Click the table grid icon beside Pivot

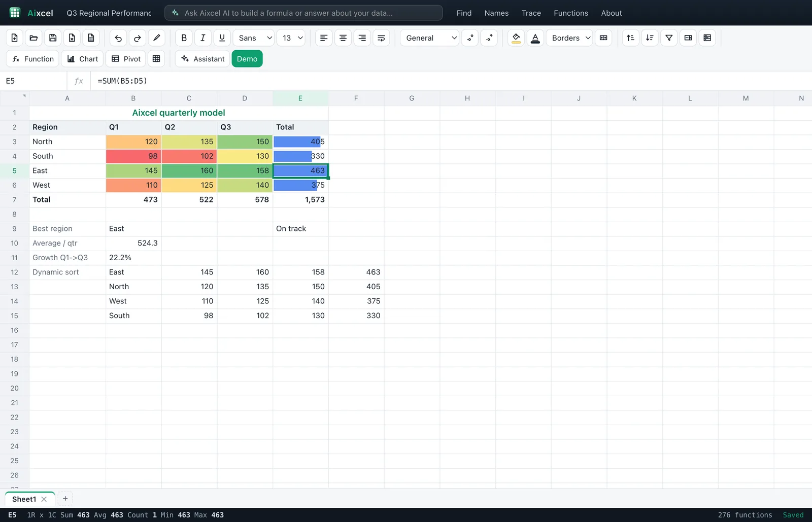(156, 59)
